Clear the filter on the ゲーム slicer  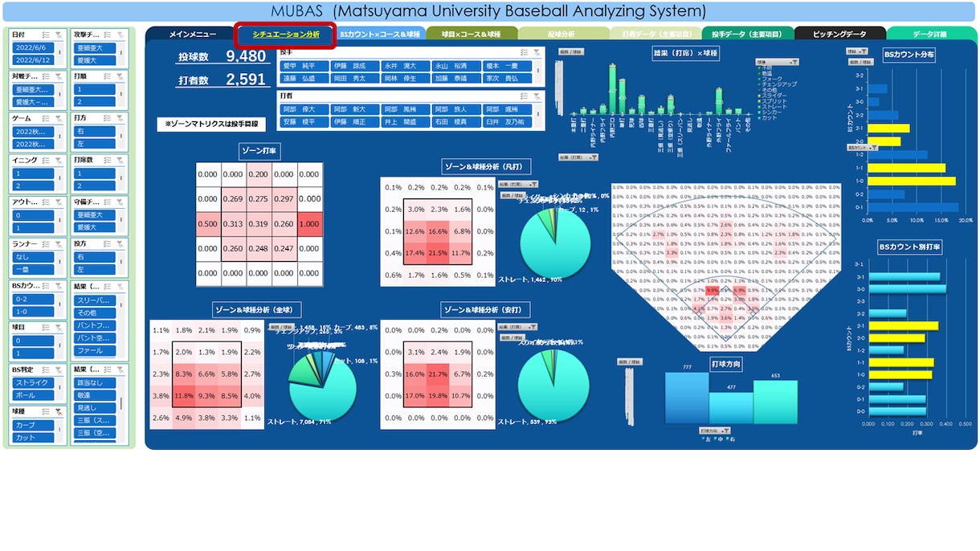tap(59, 118)
